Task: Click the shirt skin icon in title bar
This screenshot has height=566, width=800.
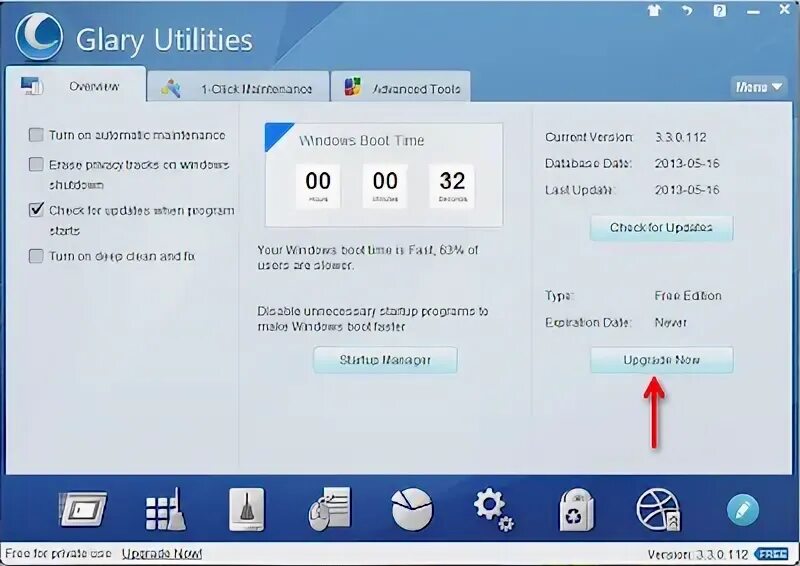Action: (655, 10)
